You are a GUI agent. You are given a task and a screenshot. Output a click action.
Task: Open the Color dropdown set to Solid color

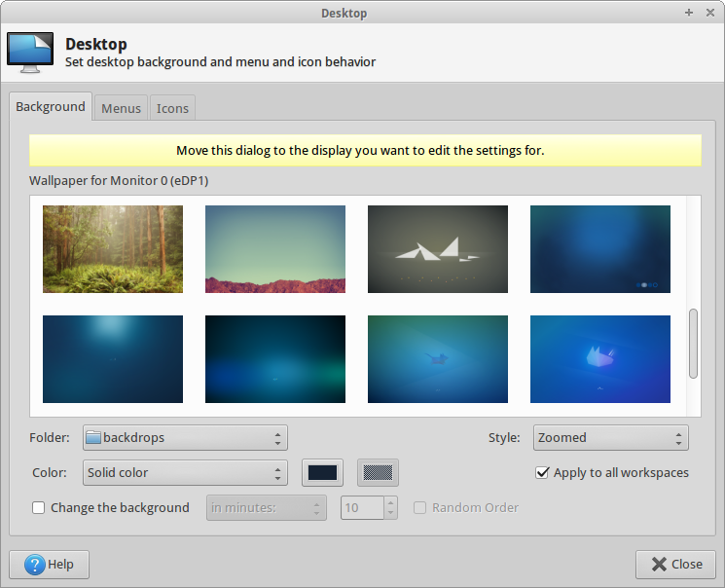click(185, 473)
